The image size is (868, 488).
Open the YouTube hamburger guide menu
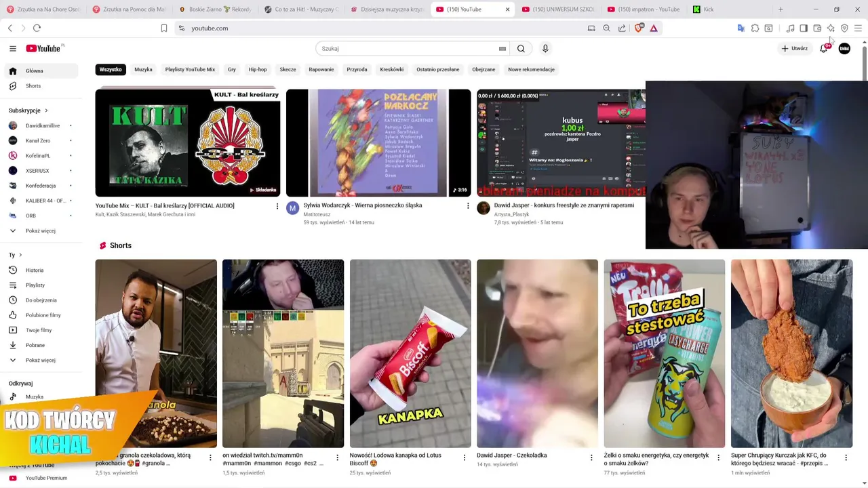pyautogui.click(x=13, y=48)
